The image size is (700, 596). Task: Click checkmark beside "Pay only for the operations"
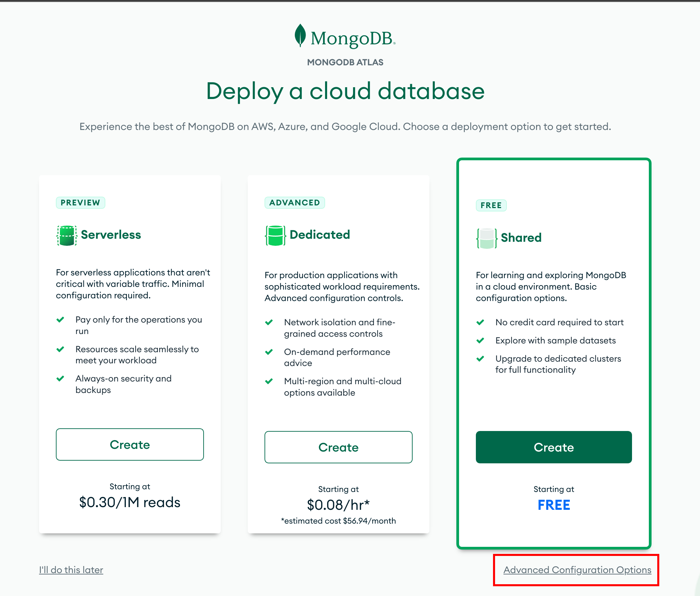click(61, 320)
